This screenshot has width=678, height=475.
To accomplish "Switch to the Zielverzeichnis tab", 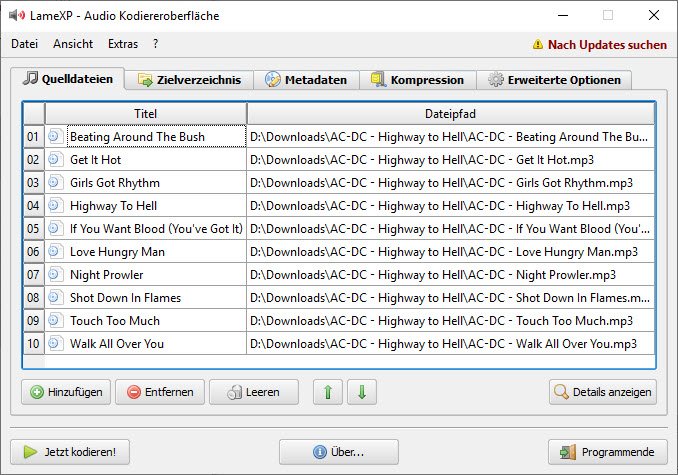I will tap(189, 80).
